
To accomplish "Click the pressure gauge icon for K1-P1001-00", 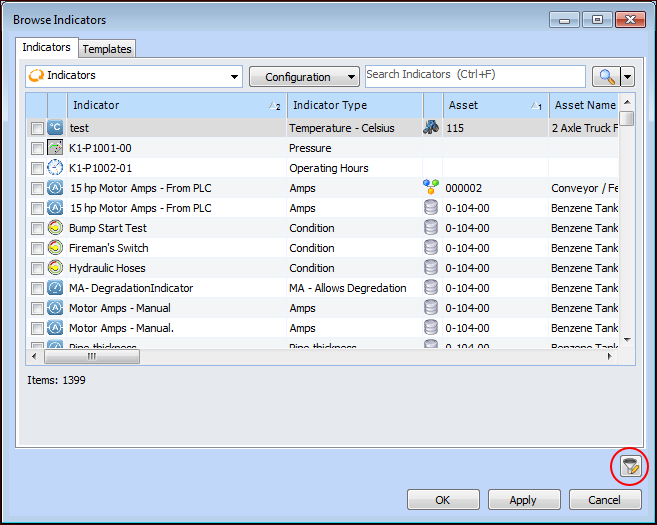I will pyautogui.click(x=55, y=148).
